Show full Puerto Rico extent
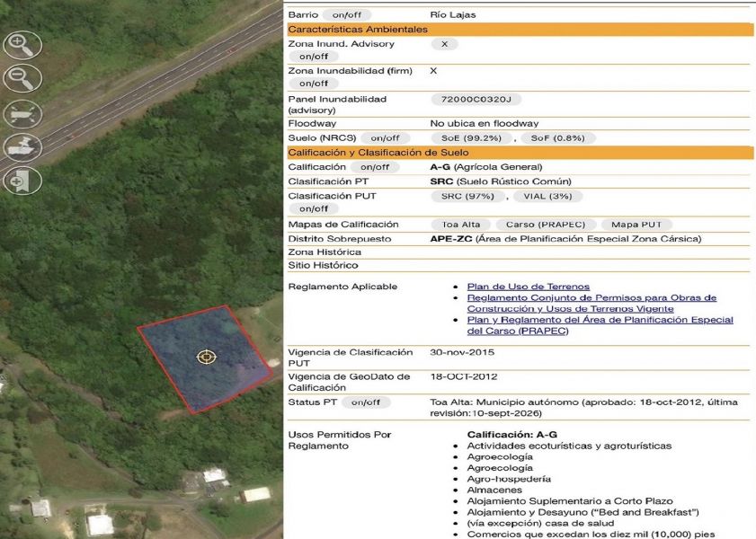 pos(22,114)
